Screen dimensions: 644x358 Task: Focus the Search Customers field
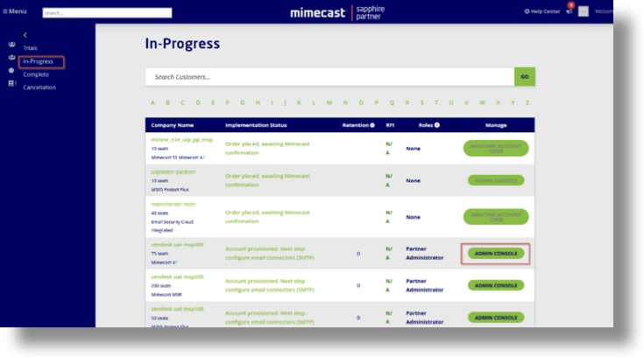click(x=329, y=77)
